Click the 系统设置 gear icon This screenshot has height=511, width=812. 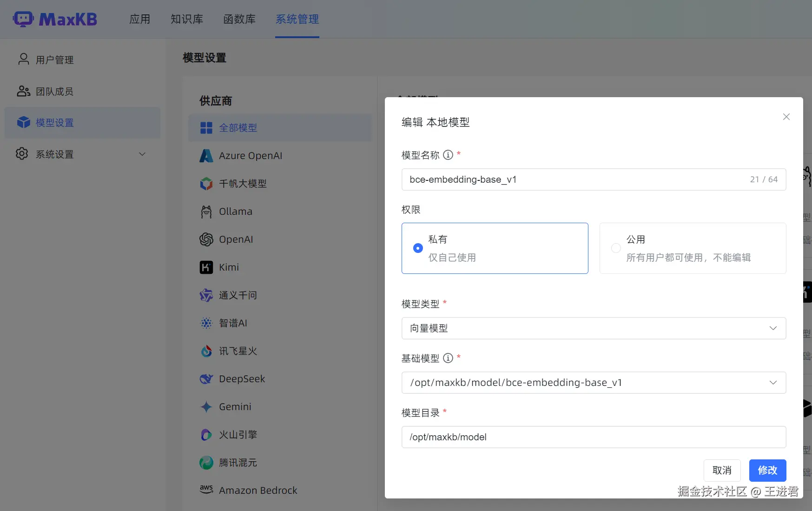[x=22, y=154]
